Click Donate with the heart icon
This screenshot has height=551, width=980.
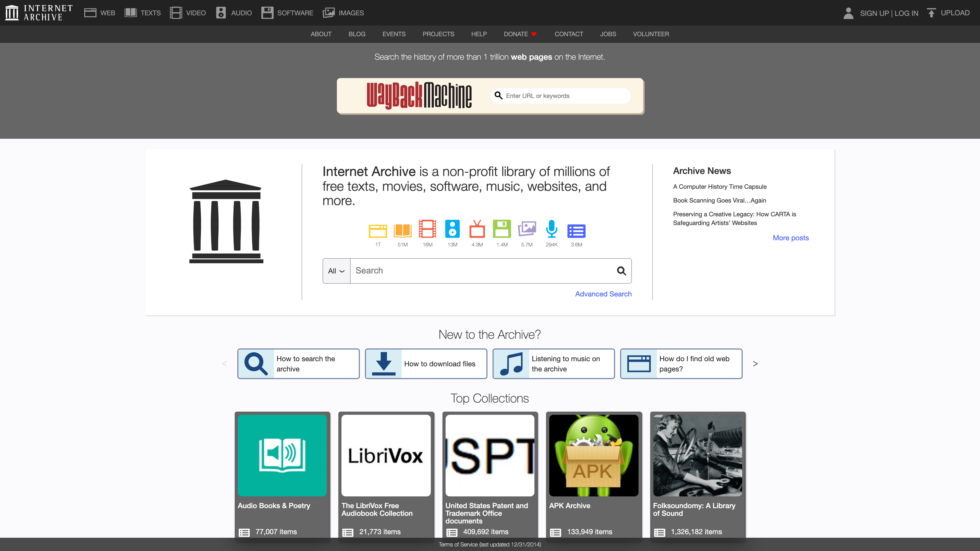click(520, 34)
